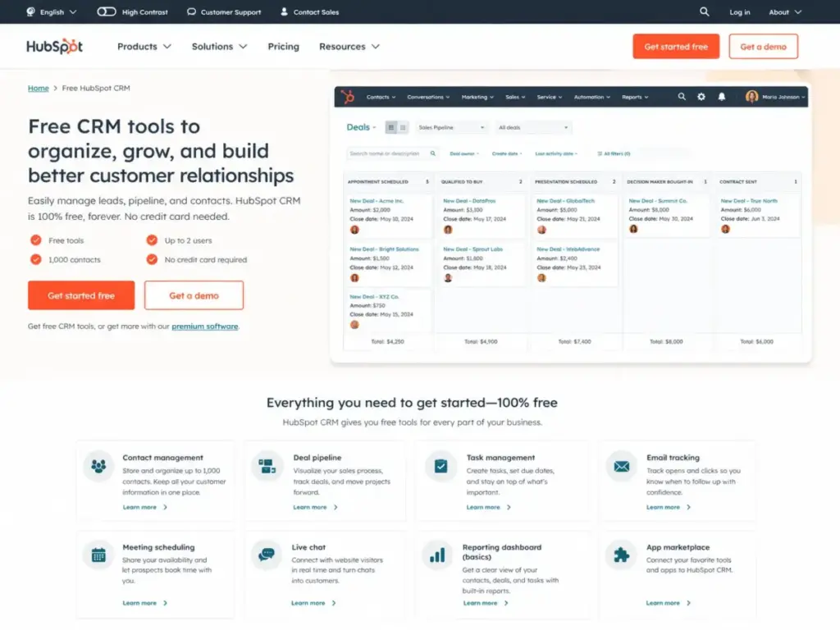Click the HubSpot logo in the header
Screen dimensions: 840x630
point(55,47)
